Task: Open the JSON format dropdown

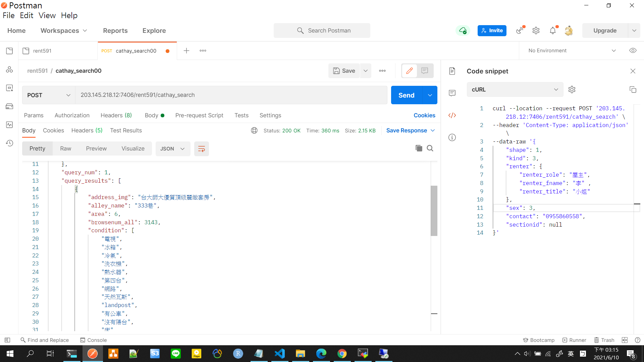Action: click(x=172, y=149)
